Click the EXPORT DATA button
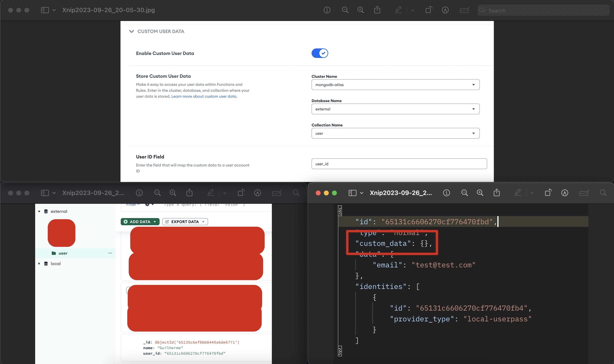 [x=185, y=222]
